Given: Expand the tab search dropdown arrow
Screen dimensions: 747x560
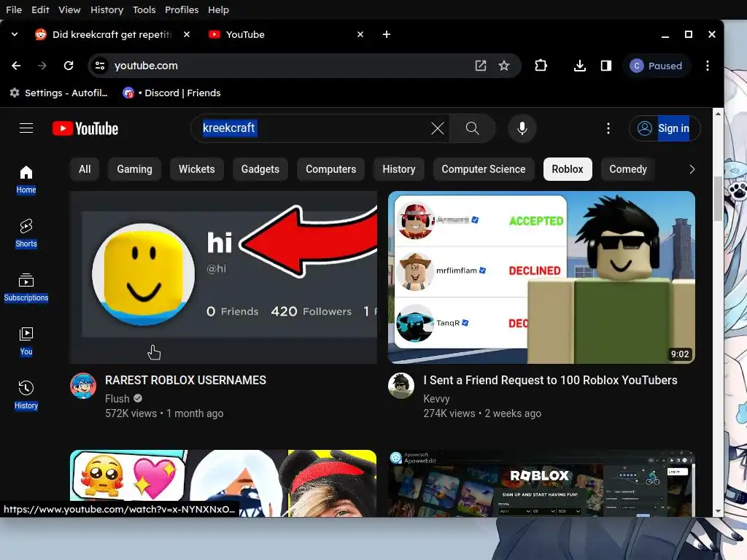Looking at the screenshot, I should pos(15,34).
